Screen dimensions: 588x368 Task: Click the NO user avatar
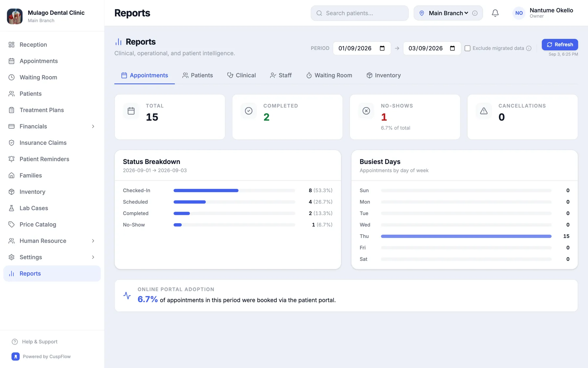pos(519,13)
